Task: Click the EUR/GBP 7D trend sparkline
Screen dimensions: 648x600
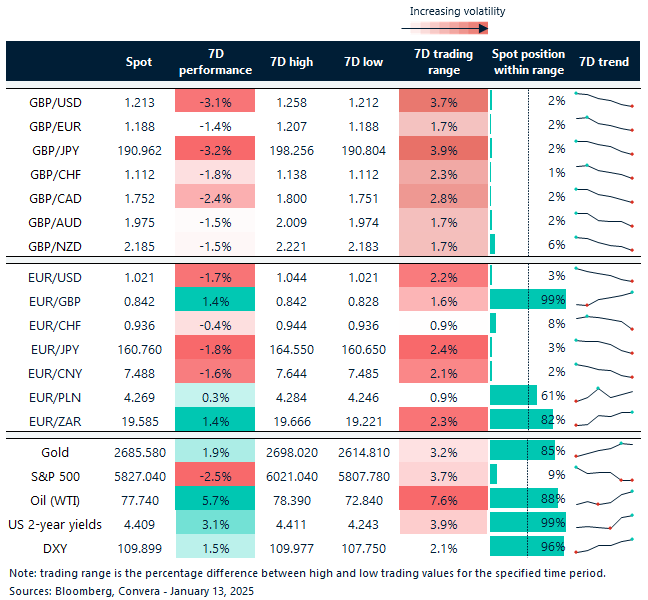Action: pyautogui.click(x=604, y=298)
